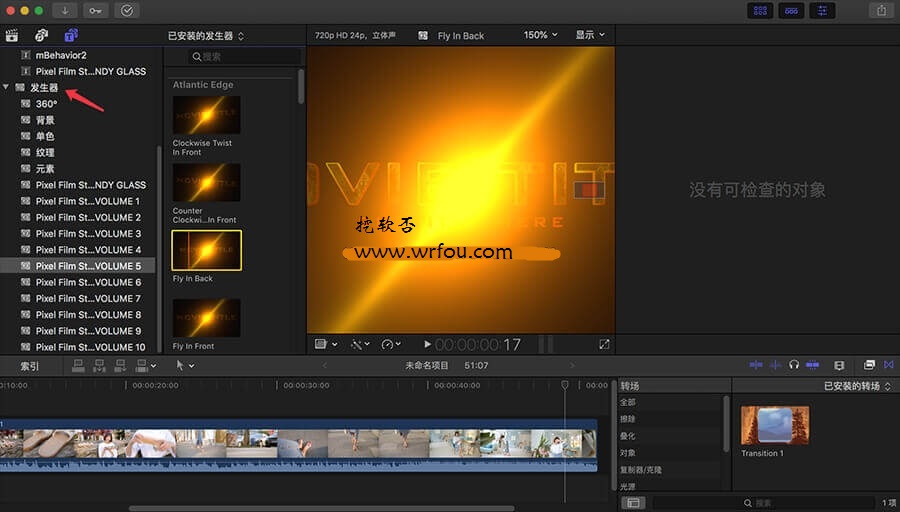
Task: Select Pixel Film Studios VOLUME 5 item
Action: pos(88,266)
